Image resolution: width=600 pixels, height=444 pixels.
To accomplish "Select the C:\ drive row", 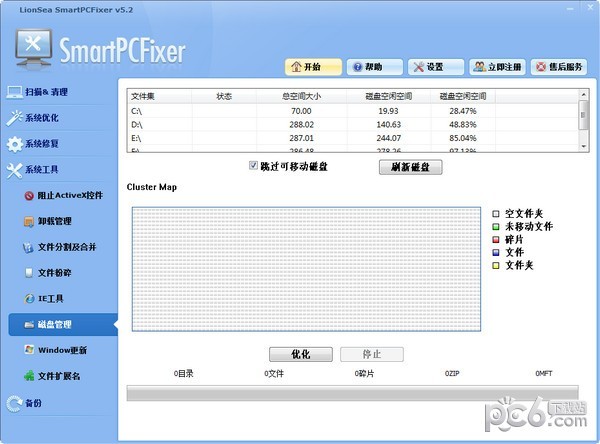I will coord(353,111).
